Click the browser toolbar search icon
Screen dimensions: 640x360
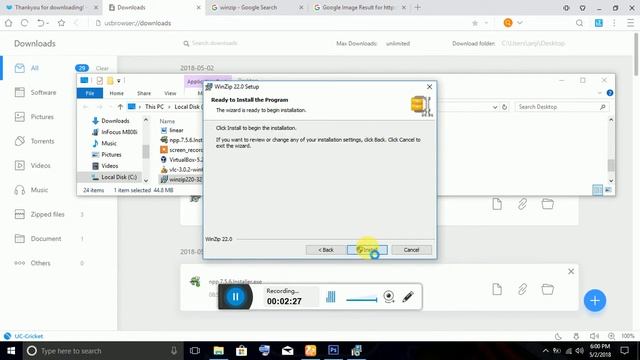tap(579, 23)
